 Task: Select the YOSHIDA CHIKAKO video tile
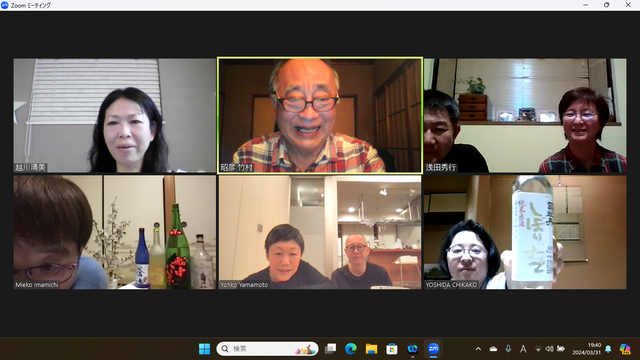pyautogui.click(x=525, y=232)
